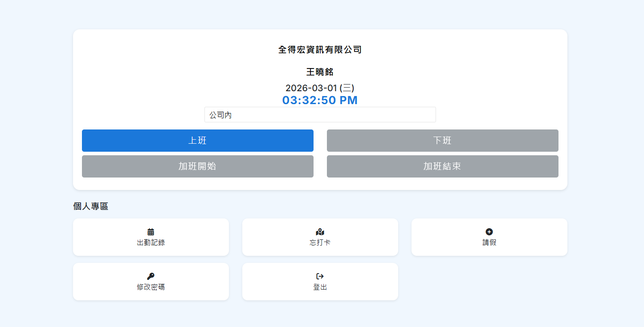Open the 忘打卡 missed punch card
Image resolution: width=644 pixels, height=327 pixels.
[x=320, y=237]
